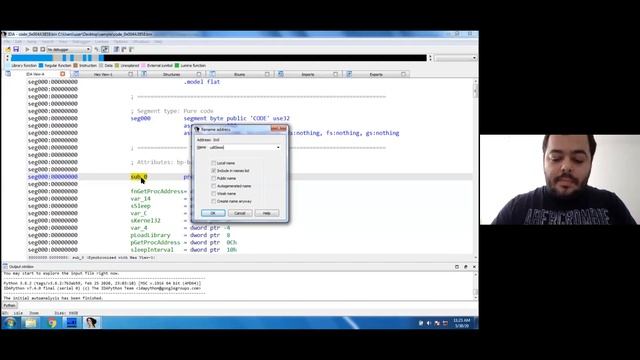This screenshot has width=640, height=360.
Task: Open File Explorer from the taskbar
Action: (31, 323)
